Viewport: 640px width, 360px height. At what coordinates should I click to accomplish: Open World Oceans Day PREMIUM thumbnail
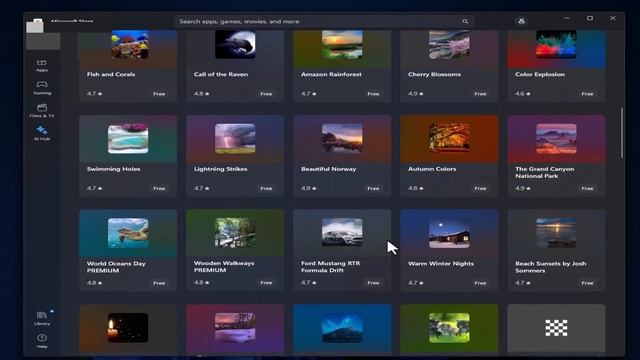coord(128,233)
